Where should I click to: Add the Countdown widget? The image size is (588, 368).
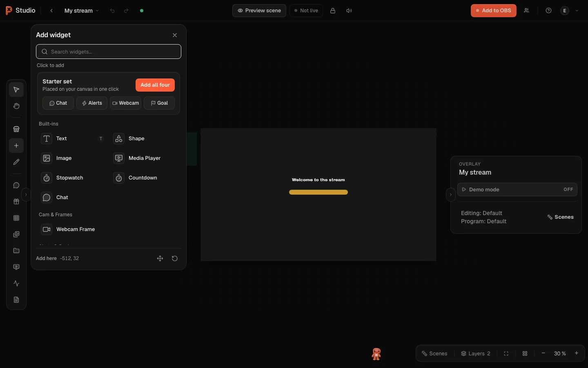[145, 178]
